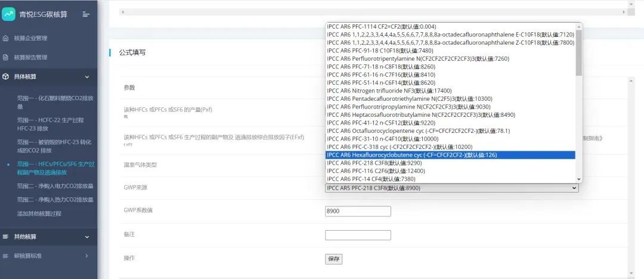Click the cube icon beside 具体核算
644x279 pixels.
[x=6, y=77]
